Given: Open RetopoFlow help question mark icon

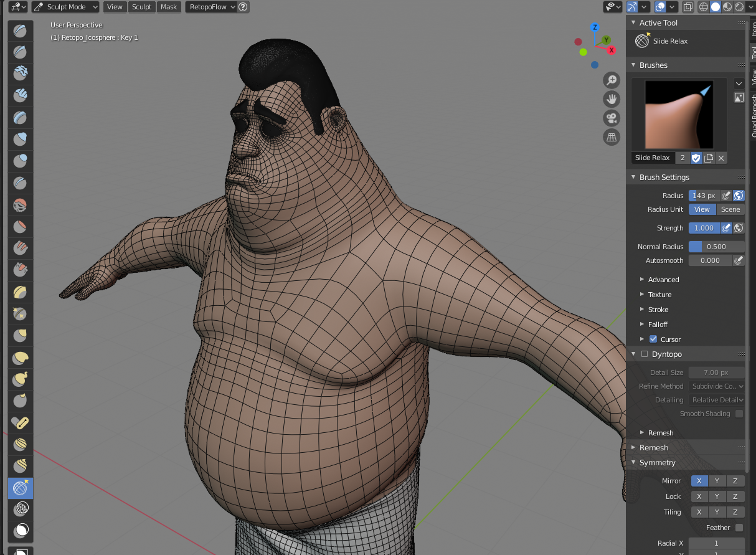Looking at the screenshot, I should (x=243, y=7).
